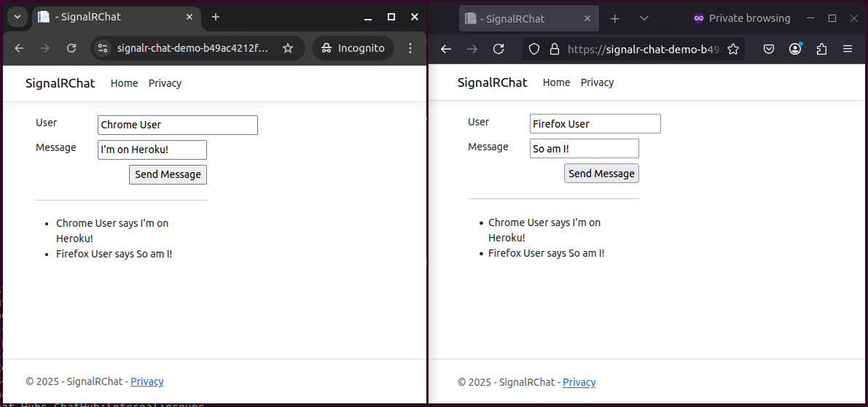Click Chrome's back arrow button
868x407 pixels.
(19, 48)
